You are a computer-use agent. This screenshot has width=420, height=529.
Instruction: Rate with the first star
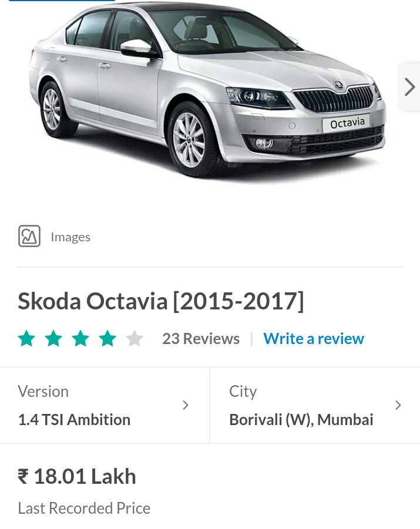[26, 339]
